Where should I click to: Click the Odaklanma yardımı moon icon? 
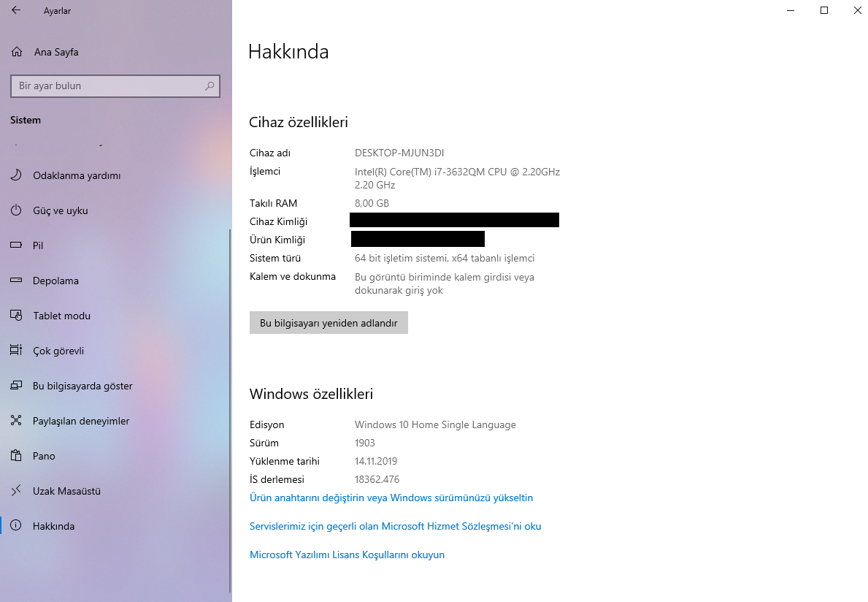[x=16, y=175]
